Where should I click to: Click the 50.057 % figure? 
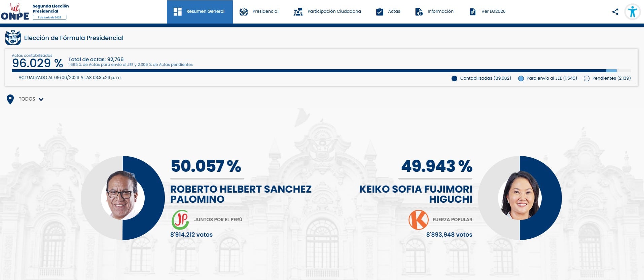[x=206, y=166]
